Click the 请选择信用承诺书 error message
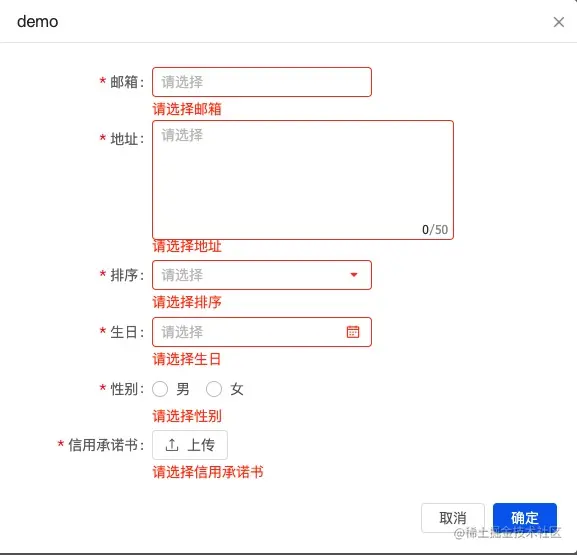The height and width of the screenshot is (555, 577). point(208,472)
